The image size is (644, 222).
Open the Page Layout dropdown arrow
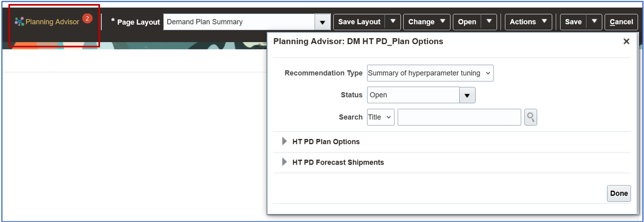coord(323,22)
